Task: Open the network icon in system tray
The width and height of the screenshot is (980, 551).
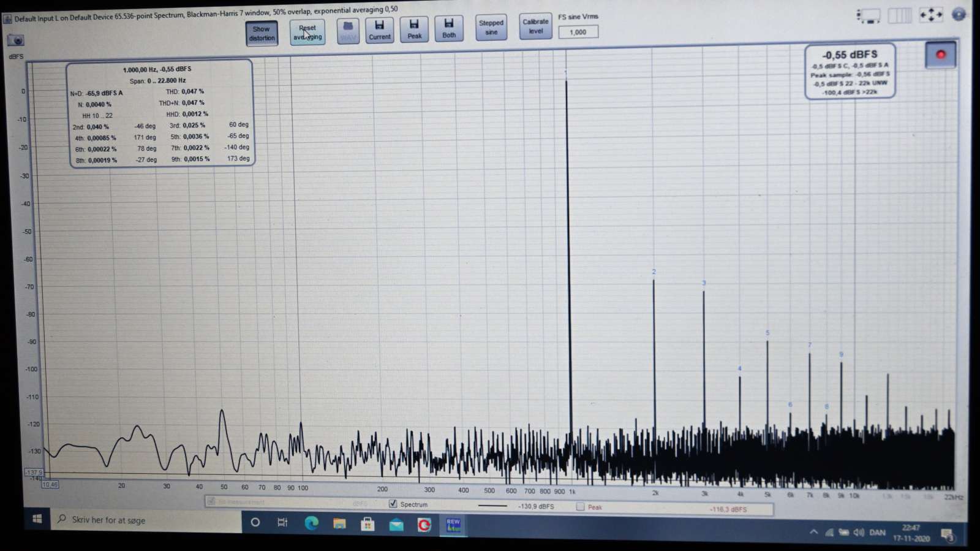Action: (x=829, y=532)
